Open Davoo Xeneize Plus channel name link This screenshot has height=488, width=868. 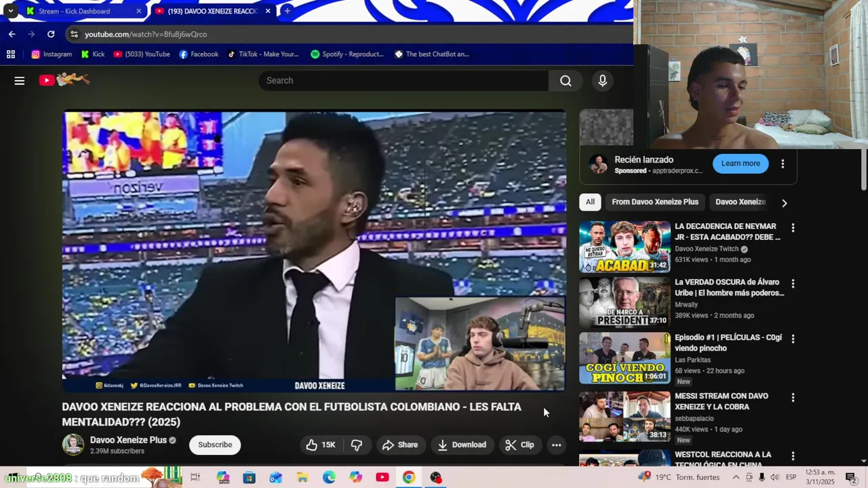(128, 440)
